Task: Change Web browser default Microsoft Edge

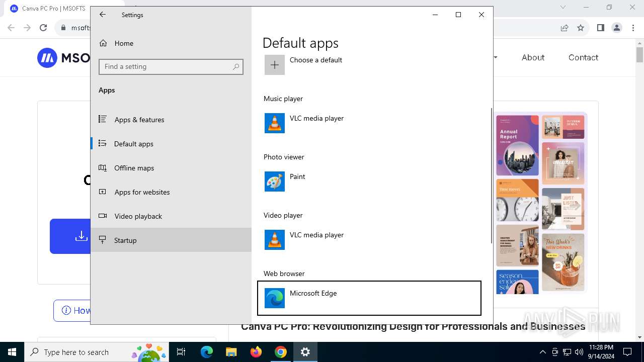Action: click(369, 298)
